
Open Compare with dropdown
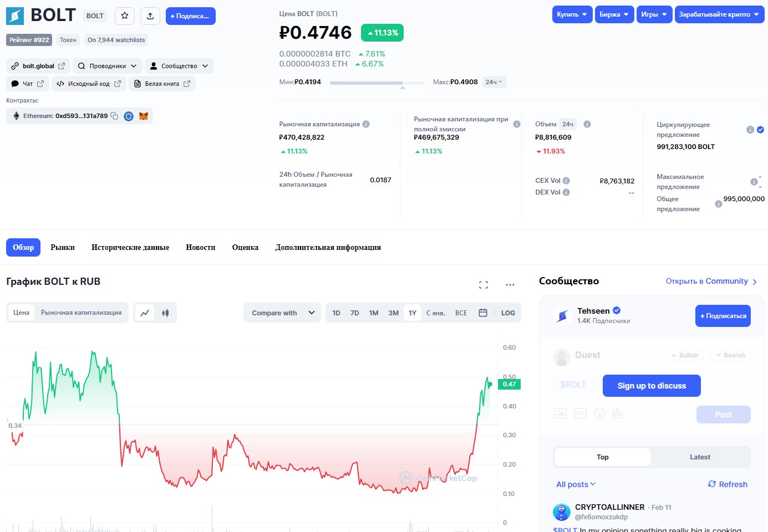pos(283,313)
